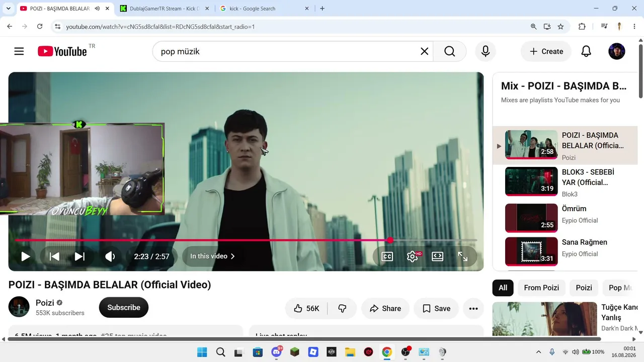Image resolution: width=644 pixels, height=362 pixels.
Task: Open the YouTube guide hamburger menu
Action: click(x=19, y=51)
